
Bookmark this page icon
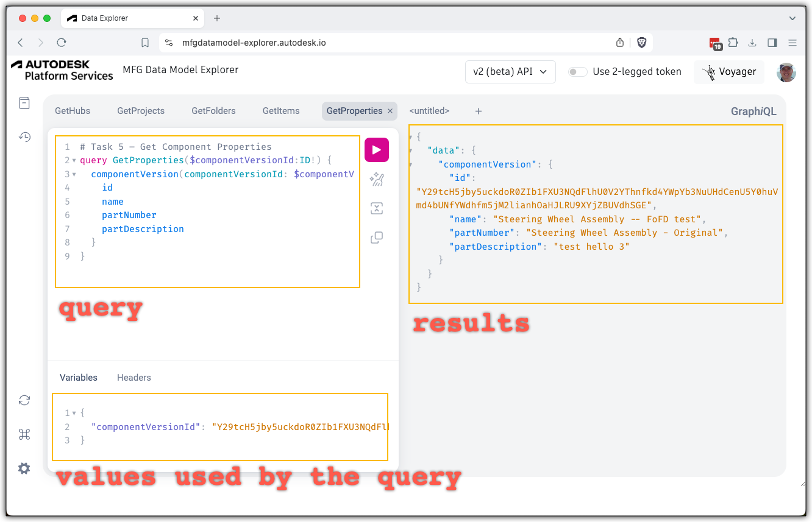[145, 43]
